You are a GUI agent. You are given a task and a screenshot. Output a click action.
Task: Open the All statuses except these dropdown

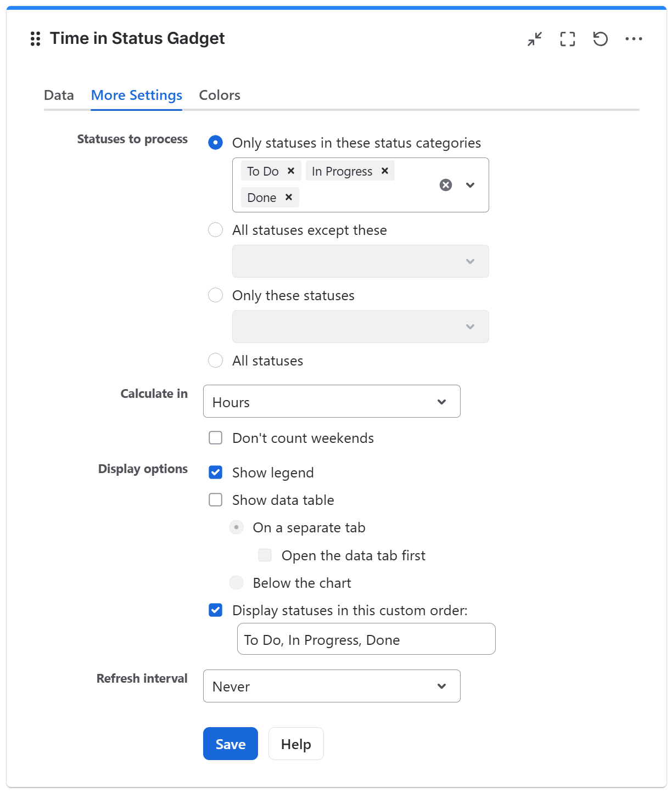[x=360, y=261]
